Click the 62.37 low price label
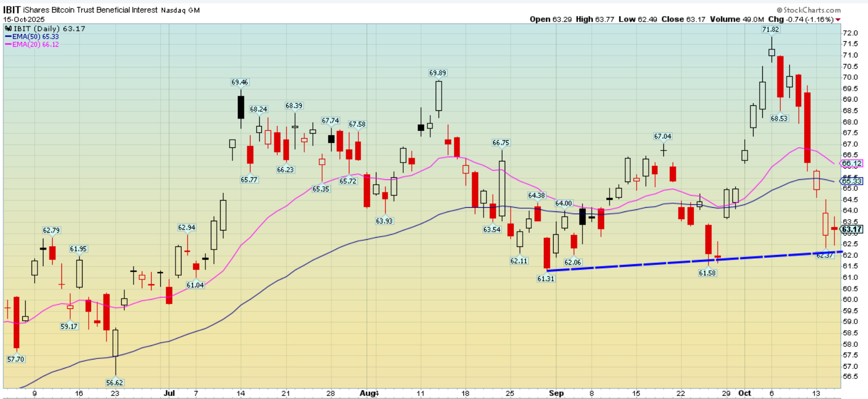The image size is (868, 399). coord(825,255)
